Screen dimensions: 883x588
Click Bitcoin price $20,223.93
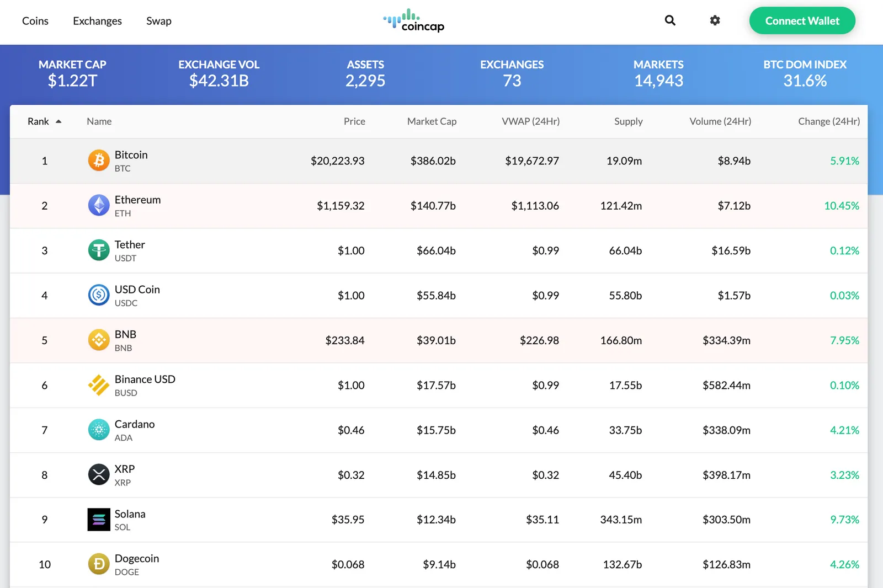click(337, 161)
